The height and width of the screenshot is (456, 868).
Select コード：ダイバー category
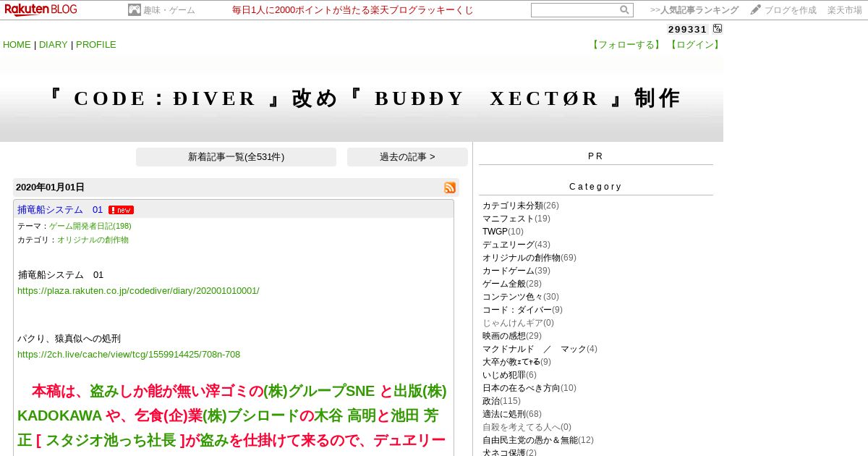[517, 310]
